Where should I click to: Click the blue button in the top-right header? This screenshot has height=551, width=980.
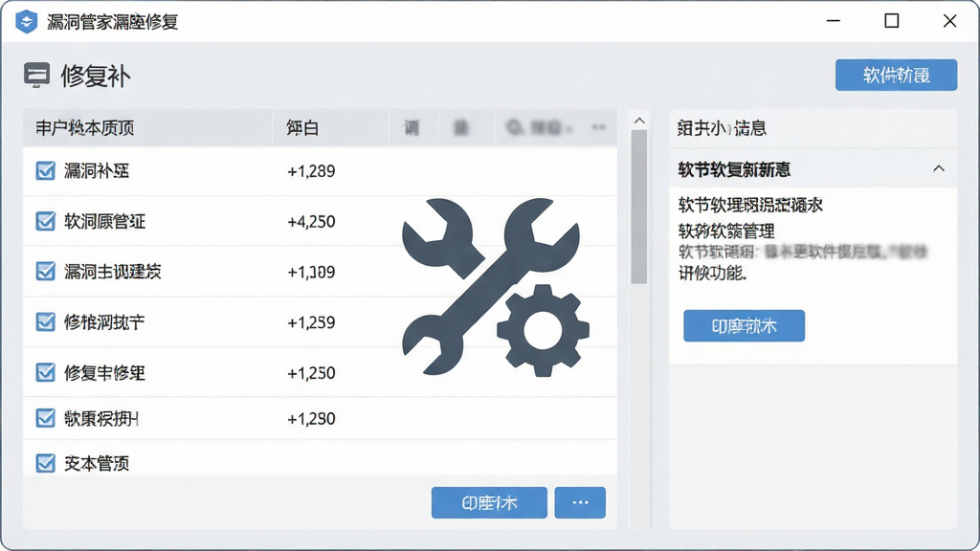[x=896, y=75]
